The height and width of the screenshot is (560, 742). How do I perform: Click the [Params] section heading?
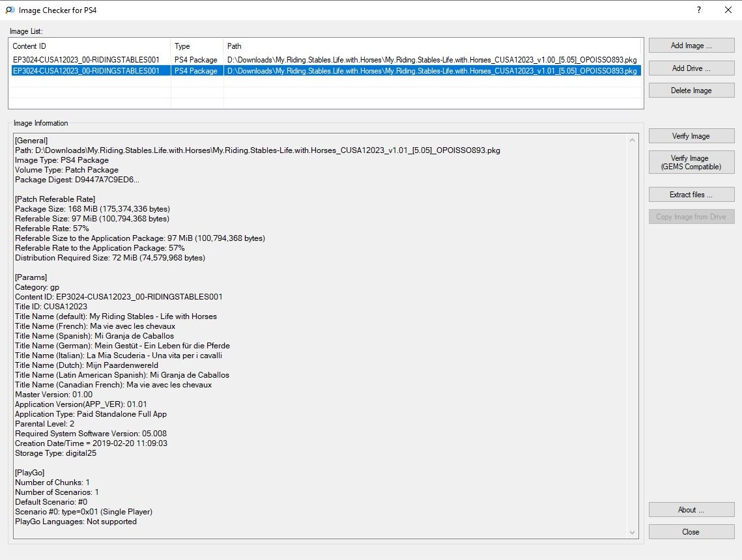31,277
